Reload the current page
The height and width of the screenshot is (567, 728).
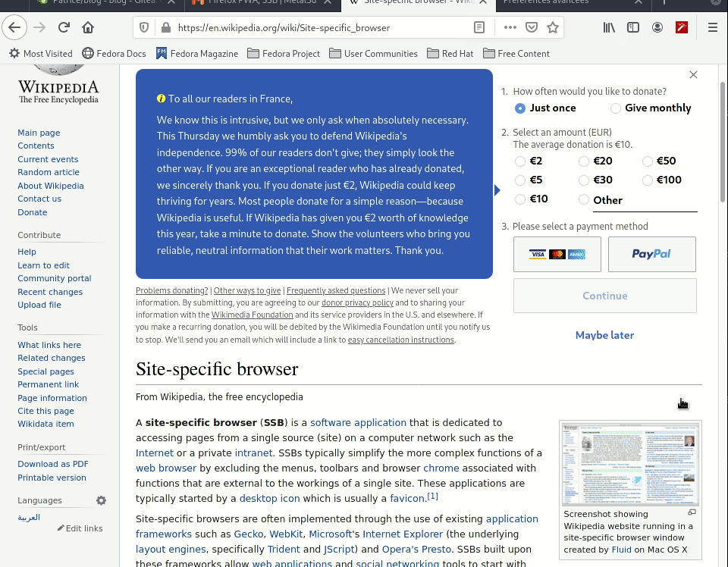[x=64, y=28]
